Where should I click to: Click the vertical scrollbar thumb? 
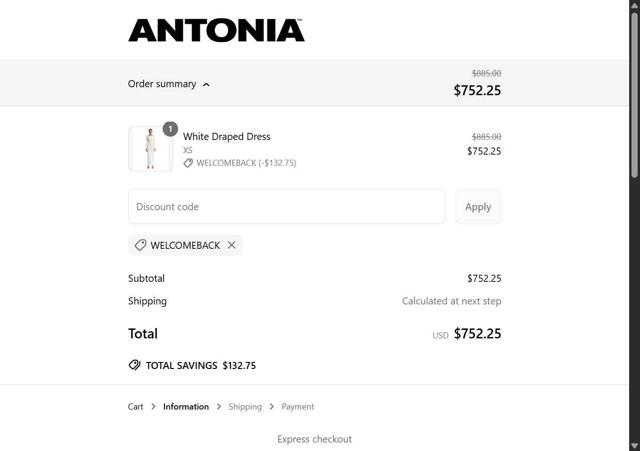coord(634,95)
